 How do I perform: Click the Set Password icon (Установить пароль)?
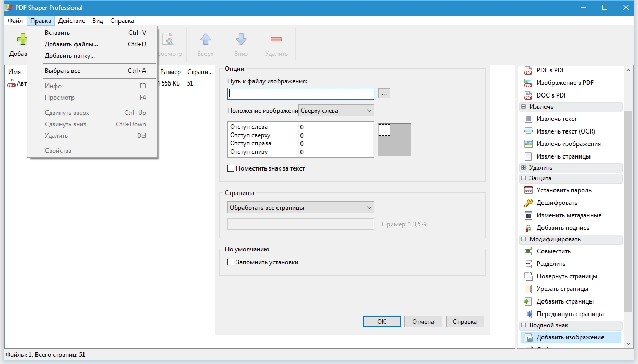coord(528,190)
